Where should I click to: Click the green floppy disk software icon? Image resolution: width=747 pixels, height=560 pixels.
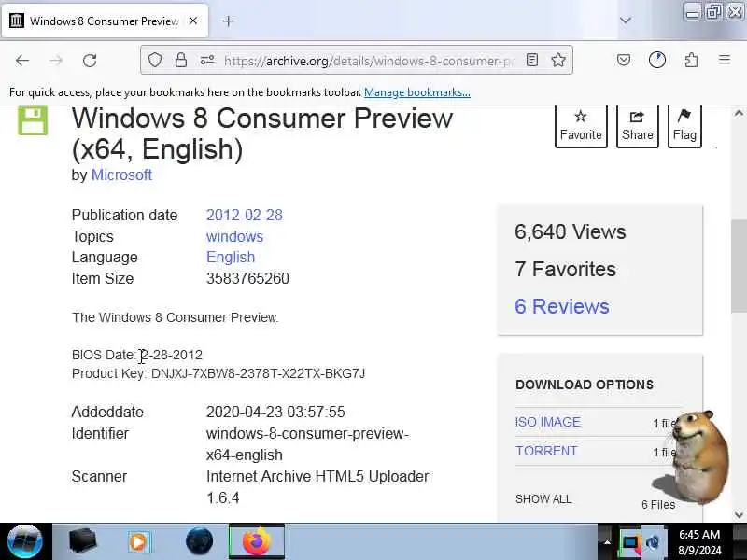33,121
